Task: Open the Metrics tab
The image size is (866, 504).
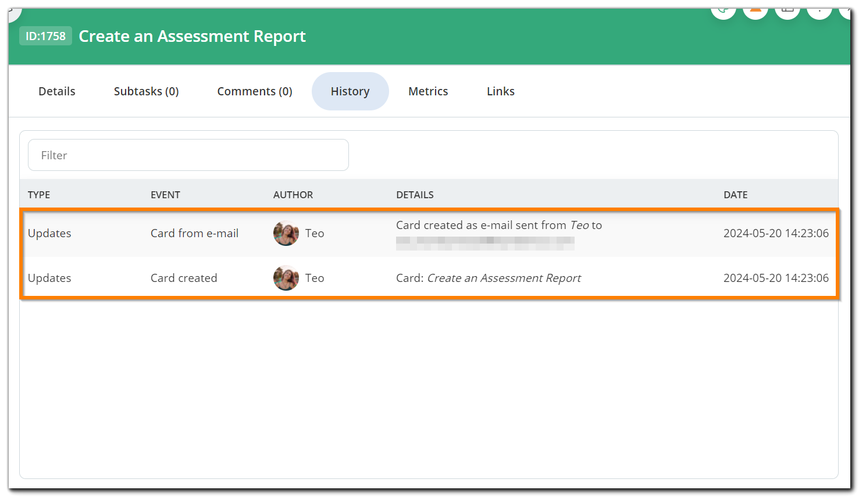Action: 428,91
